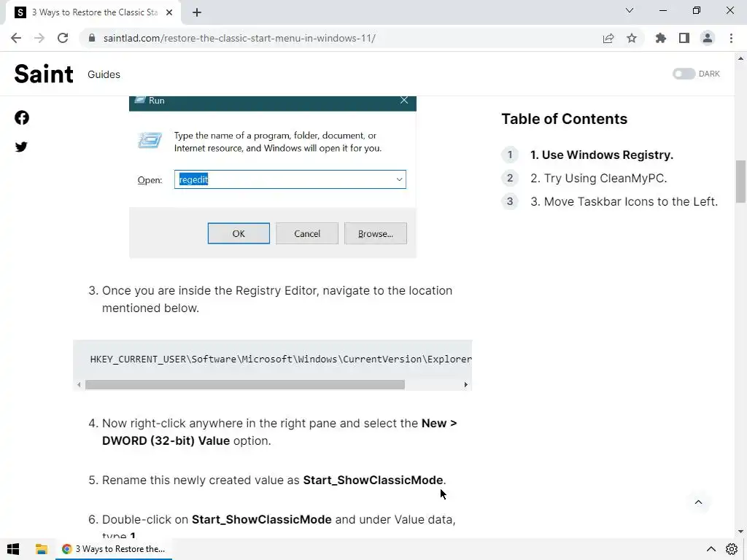Click the table of contents number 1 badge

tap(510, 155)
